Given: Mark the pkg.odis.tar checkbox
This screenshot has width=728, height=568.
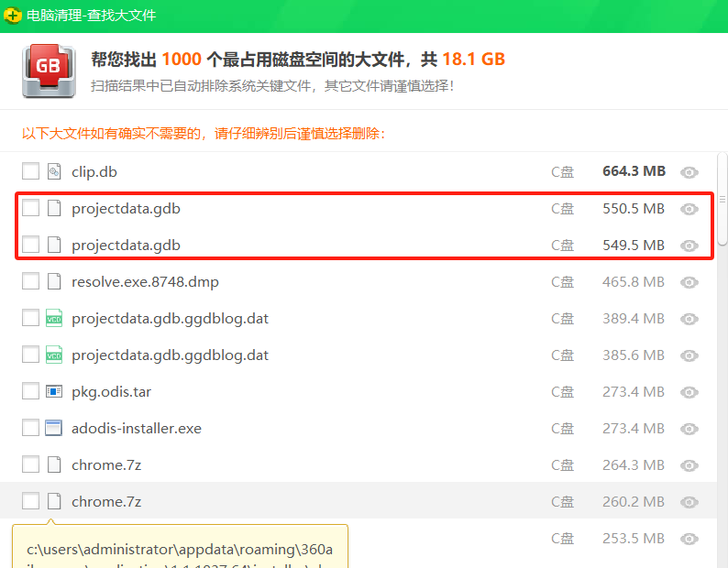Looking at the screenshot, I should coord(30,391).
